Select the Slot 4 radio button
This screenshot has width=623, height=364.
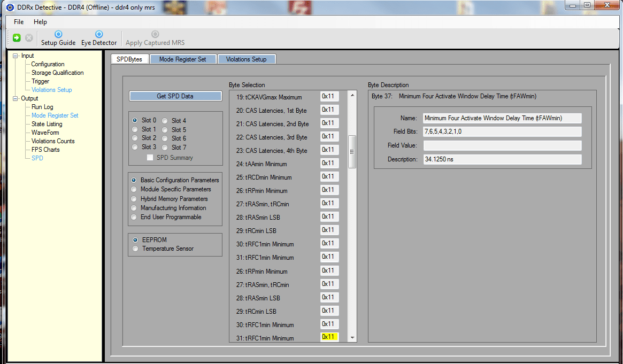click(165, 121)
